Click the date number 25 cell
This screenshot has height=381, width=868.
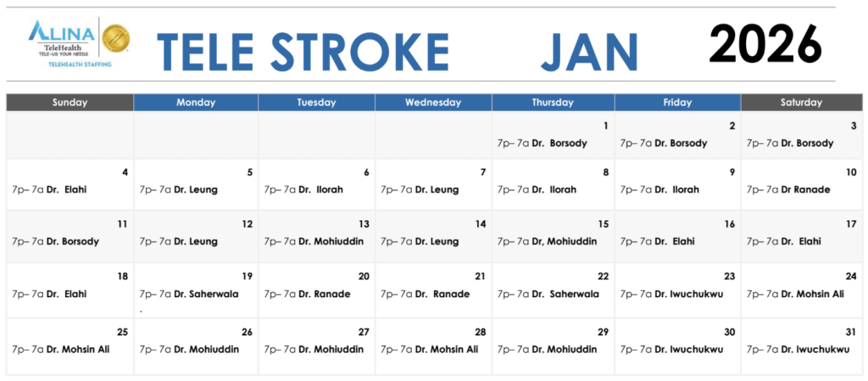click(122, 332)
